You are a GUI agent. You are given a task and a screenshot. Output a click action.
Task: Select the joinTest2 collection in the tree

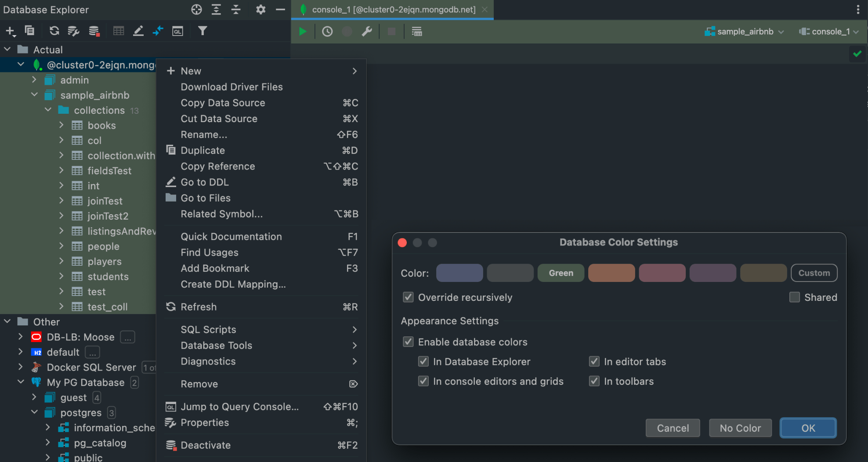pos(108,216)
